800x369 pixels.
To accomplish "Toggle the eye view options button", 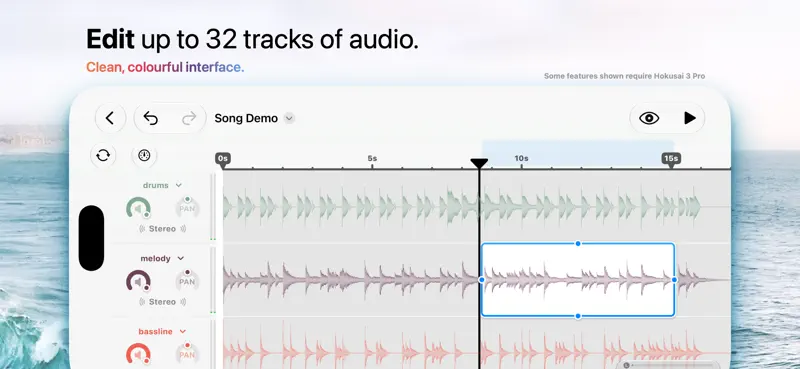I will coord(649,118).
